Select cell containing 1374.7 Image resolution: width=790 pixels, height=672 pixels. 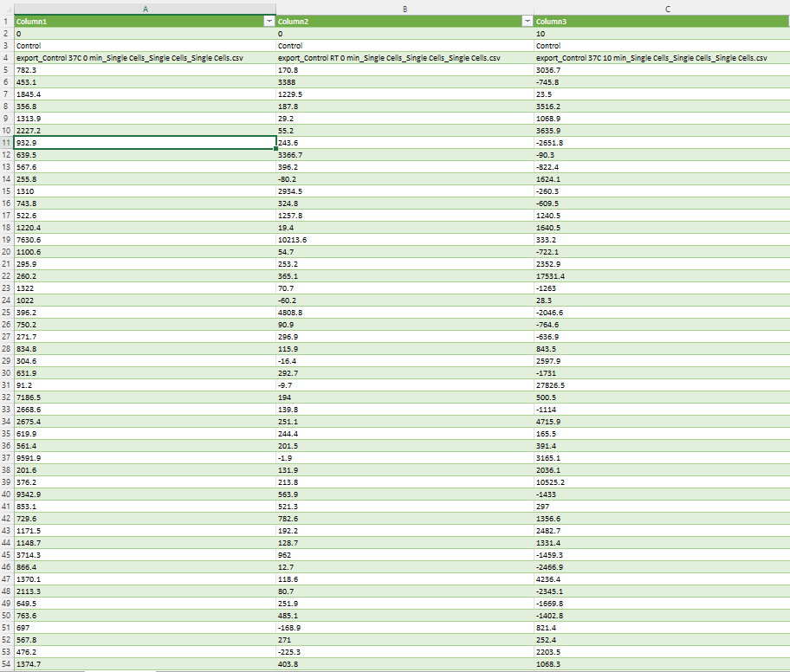click(x=146, y=664)
